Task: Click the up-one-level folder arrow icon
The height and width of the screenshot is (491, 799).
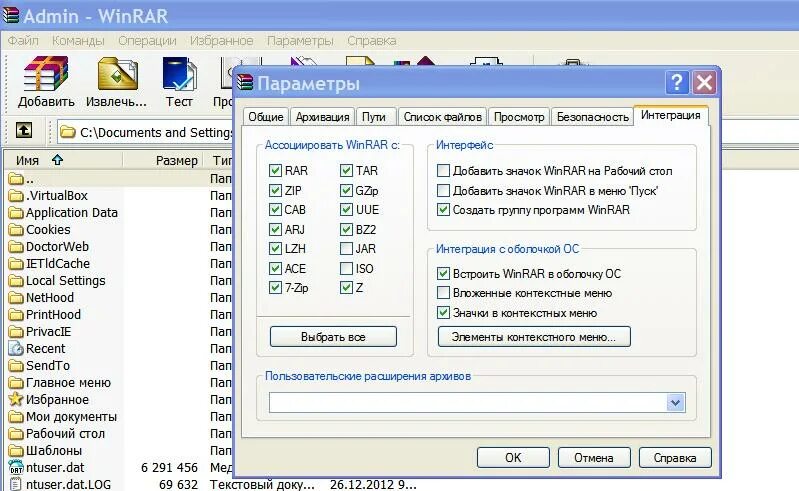Action: click(x=23, y=131)
